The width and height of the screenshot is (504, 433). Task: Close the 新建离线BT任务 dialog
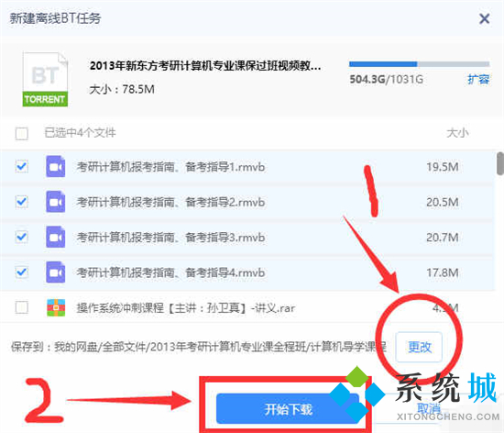tap(485, 18)
